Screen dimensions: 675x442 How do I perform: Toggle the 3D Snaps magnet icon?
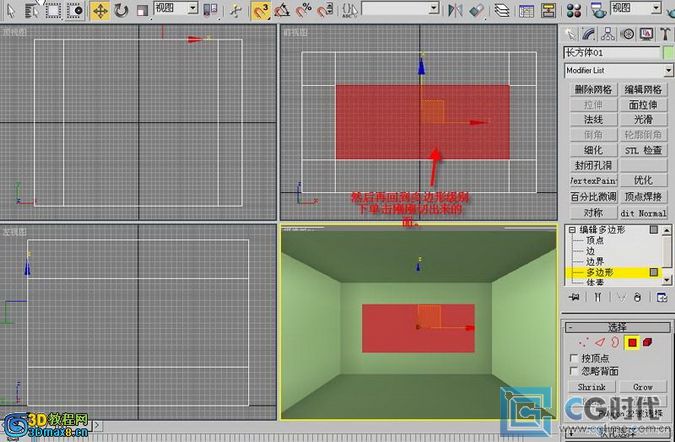(x=261, y=10)
